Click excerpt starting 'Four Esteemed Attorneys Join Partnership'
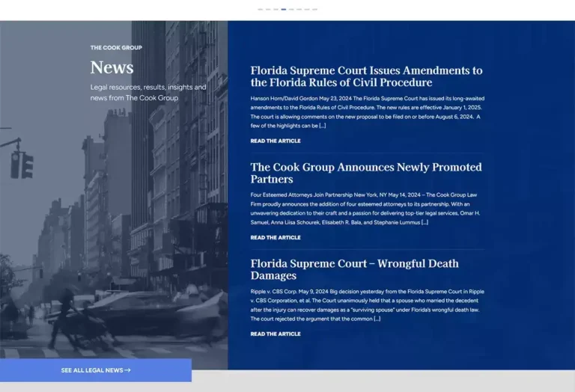The image size is (575, 392). (x=365, y=209)
